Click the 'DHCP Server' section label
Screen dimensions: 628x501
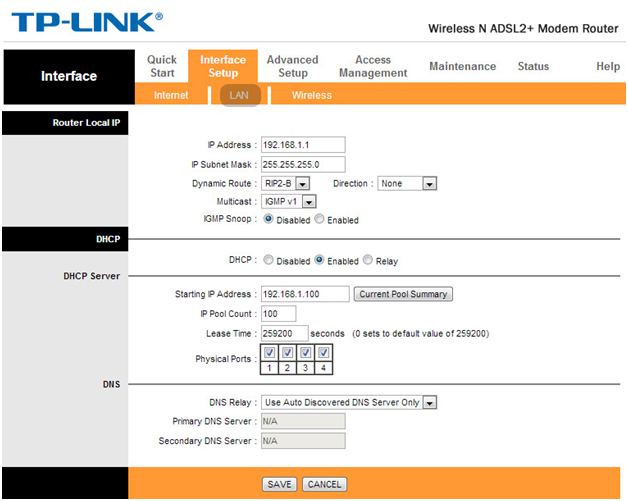pyautogui.click(x=92, y=276)
